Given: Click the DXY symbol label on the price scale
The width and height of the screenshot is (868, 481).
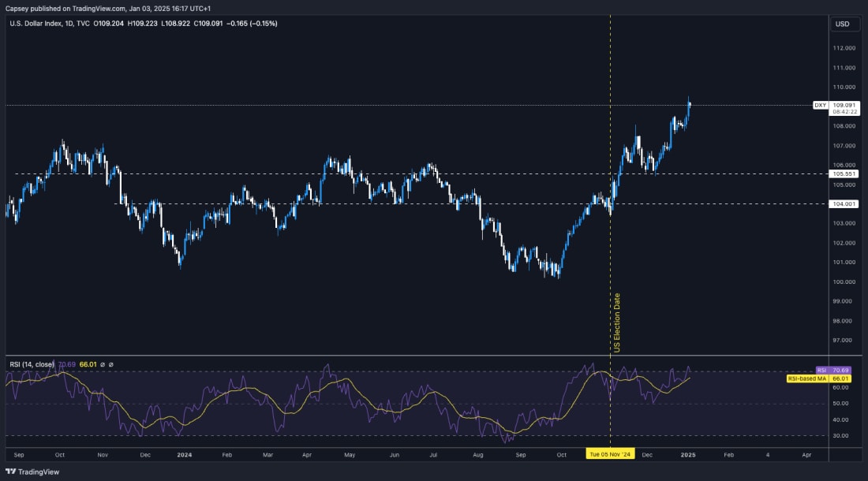Looking at the screenshot, I should coord(819,103).
